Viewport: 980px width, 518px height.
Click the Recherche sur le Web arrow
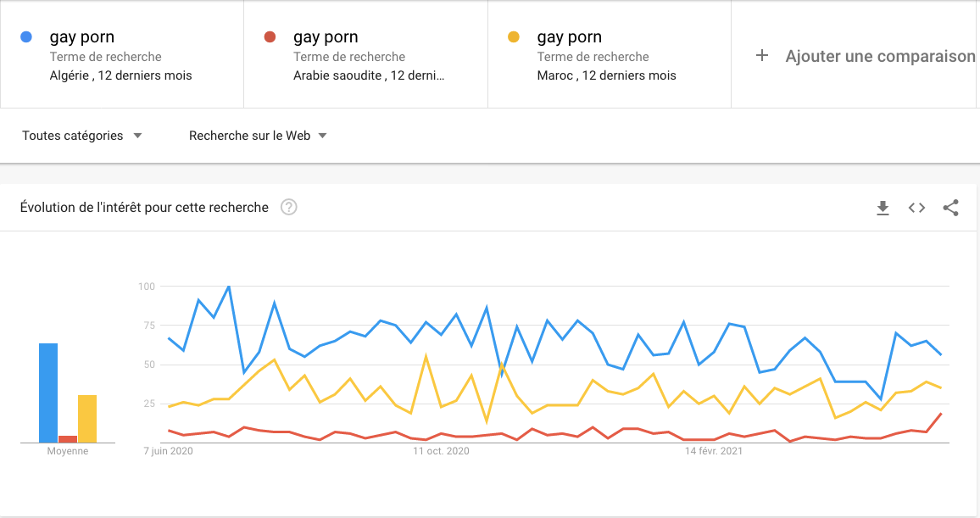[x=322, y=136]
